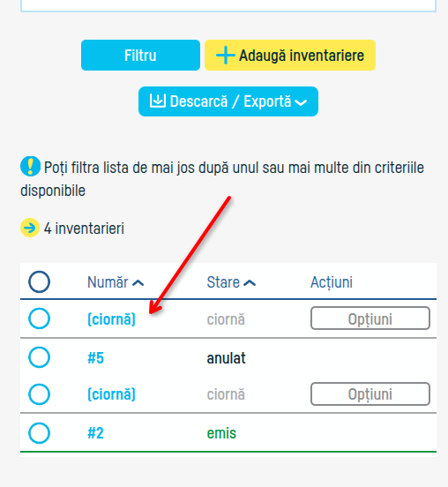Open inventory #5 link
Viewport: 448px width, 487px height.
95,358
